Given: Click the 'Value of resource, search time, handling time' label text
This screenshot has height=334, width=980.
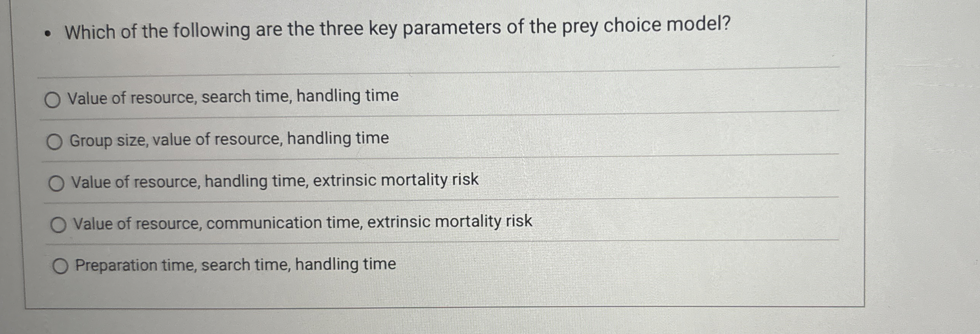Looking at the screenshot, I should pos(233,97).
